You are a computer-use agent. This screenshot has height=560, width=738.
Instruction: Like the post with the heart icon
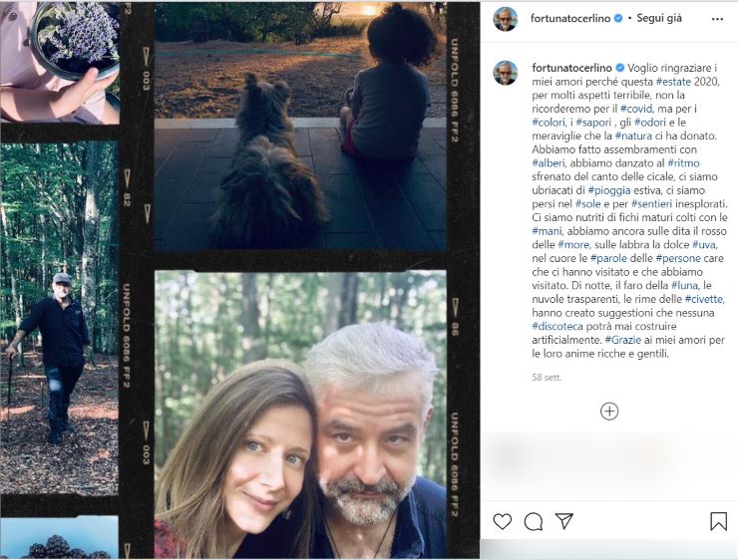[x=503, y=521]
